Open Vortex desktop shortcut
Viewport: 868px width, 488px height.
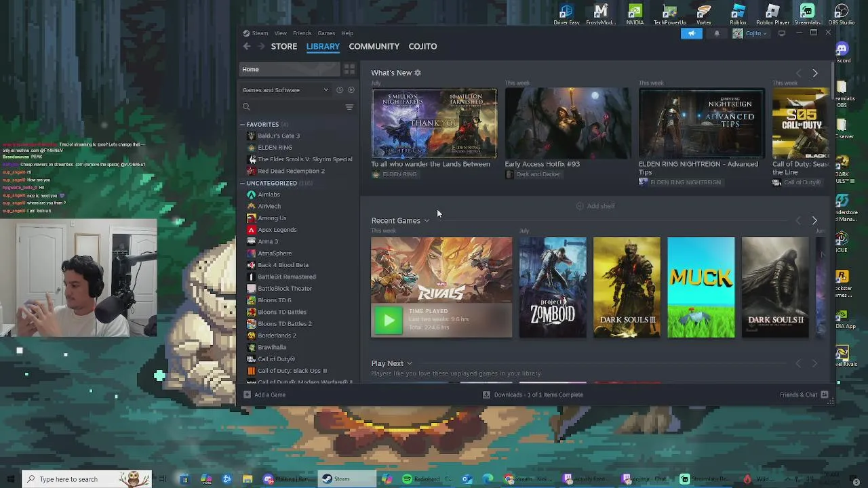point(704,14)
